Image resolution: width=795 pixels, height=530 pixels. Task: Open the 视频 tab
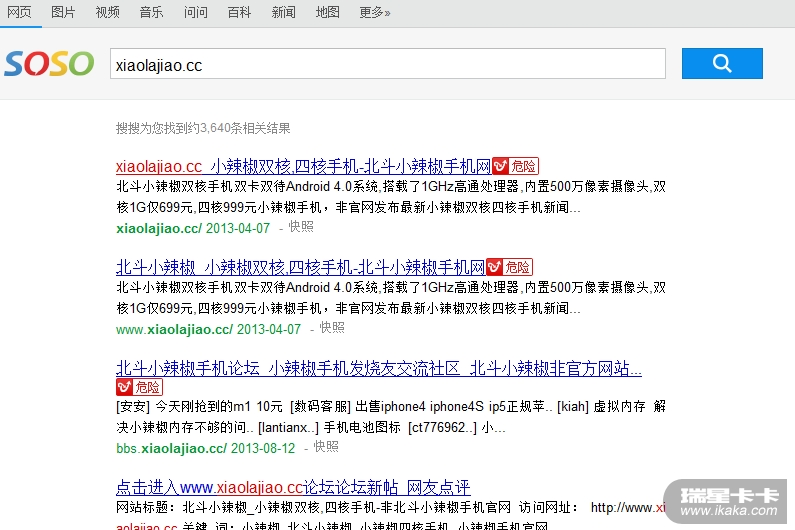[107, 12]
